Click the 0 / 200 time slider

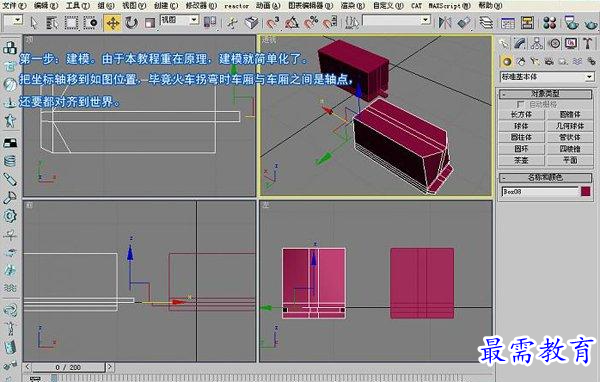tap(68, 367)
